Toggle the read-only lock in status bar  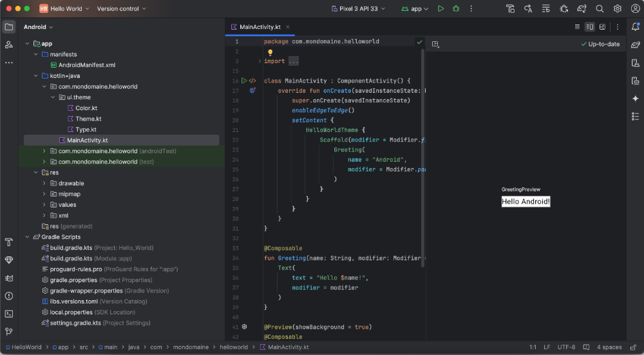pos(634,347)
